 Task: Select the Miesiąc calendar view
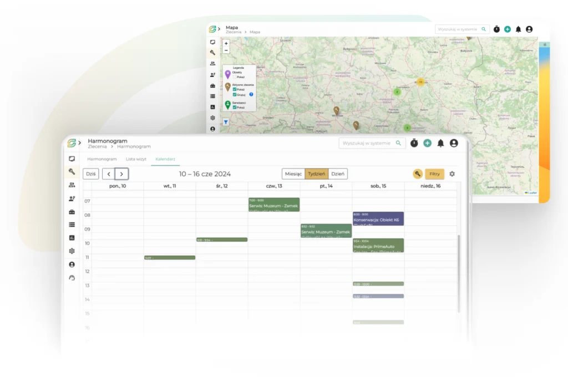tap(293, 174)
